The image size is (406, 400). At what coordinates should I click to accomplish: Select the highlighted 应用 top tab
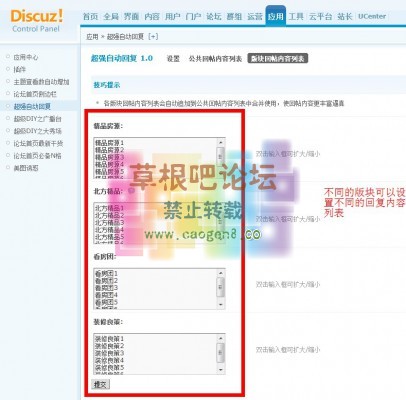(276, 16)
